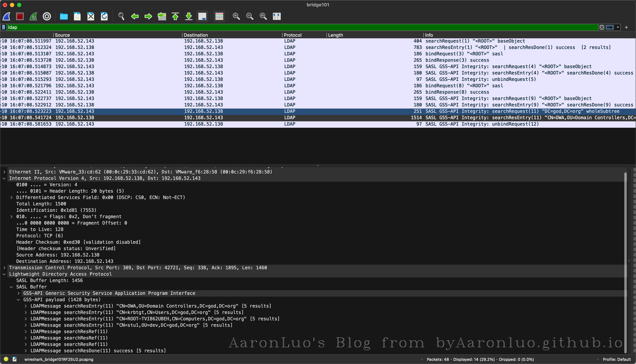Screen dimensions: 636x364
Task: Open a capture file folder icon
Action: pos(64,16)
